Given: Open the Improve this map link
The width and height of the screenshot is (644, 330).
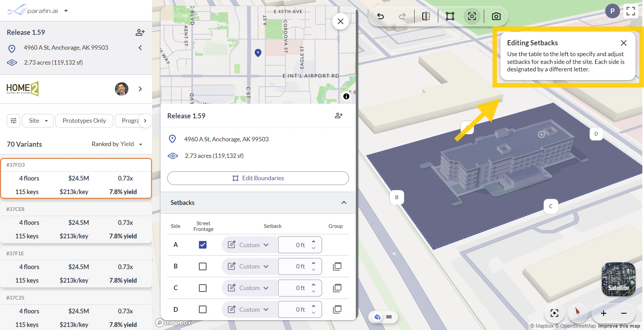Looking at the screenshot, I should 618,326.
